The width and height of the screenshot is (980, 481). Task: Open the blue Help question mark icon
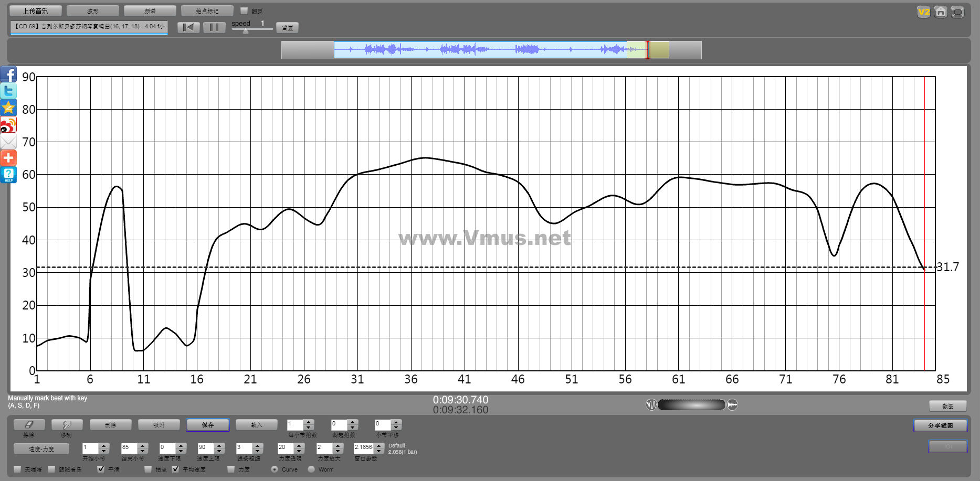(x=8, y=175)
